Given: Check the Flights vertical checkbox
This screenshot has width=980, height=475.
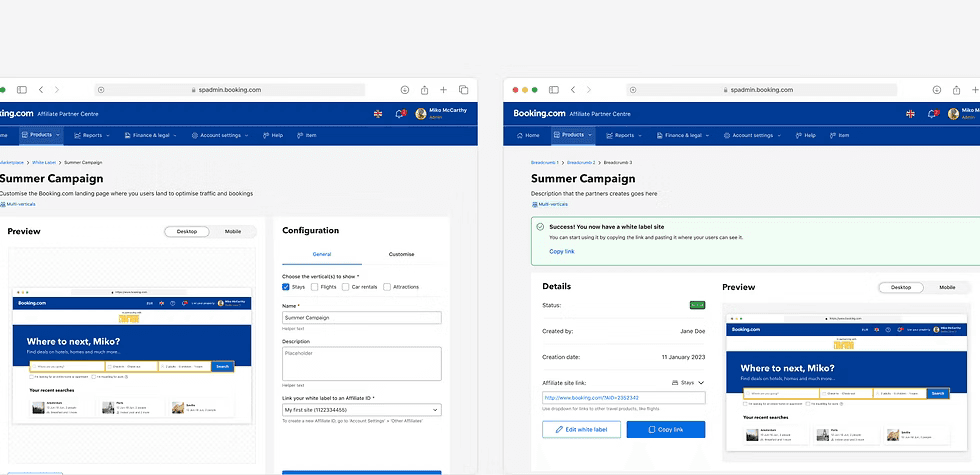Looking at the screenshot, I should (x=314, y=287).
